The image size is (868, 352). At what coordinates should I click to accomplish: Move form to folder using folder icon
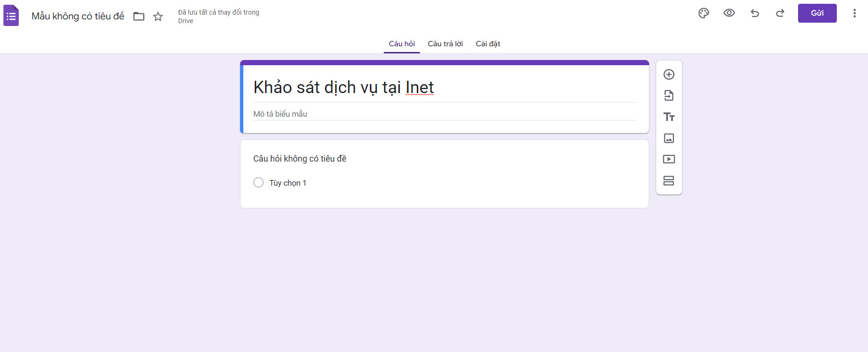point(139,17)
